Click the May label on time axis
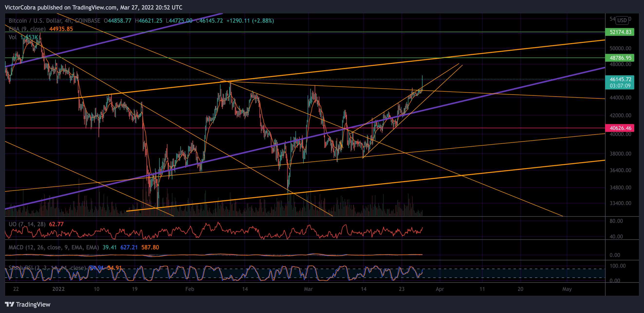Screen dimensions: 644x313 (x=567, y=289)
